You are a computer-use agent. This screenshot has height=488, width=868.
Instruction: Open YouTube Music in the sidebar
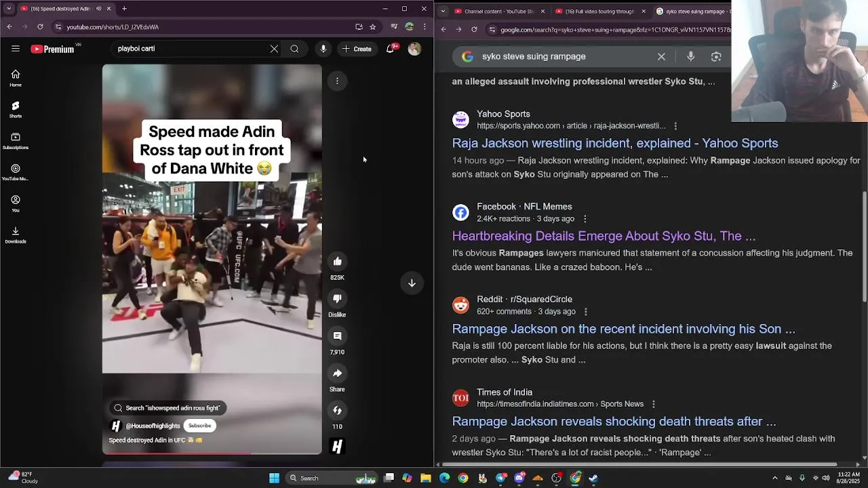coord(16,172)
